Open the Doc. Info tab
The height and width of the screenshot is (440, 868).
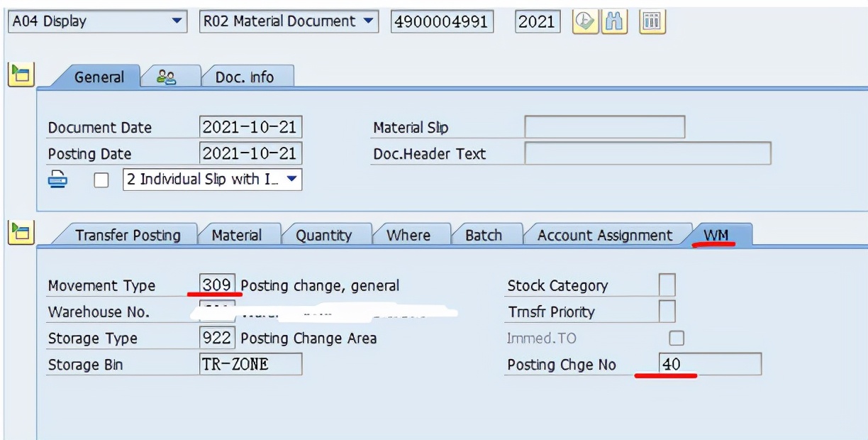click(x=244, y=77)
